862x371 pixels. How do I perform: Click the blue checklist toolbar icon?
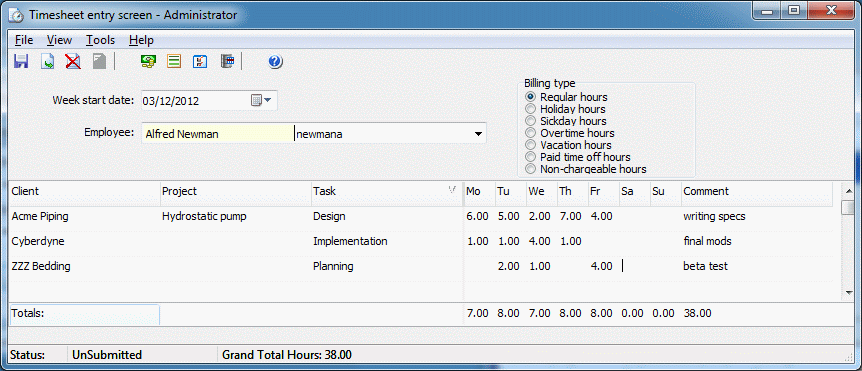[x=200, y=61]
